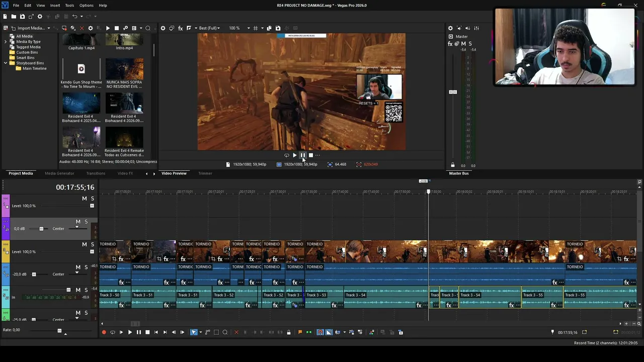Insert a marker with orange flag icon

click(300, 332)
